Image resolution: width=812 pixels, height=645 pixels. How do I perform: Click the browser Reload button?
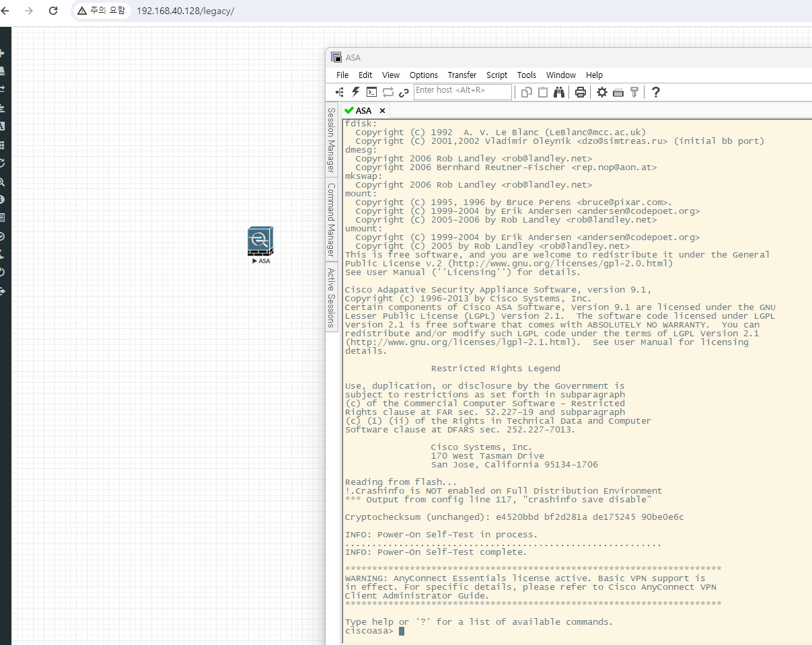pos(53,11)
